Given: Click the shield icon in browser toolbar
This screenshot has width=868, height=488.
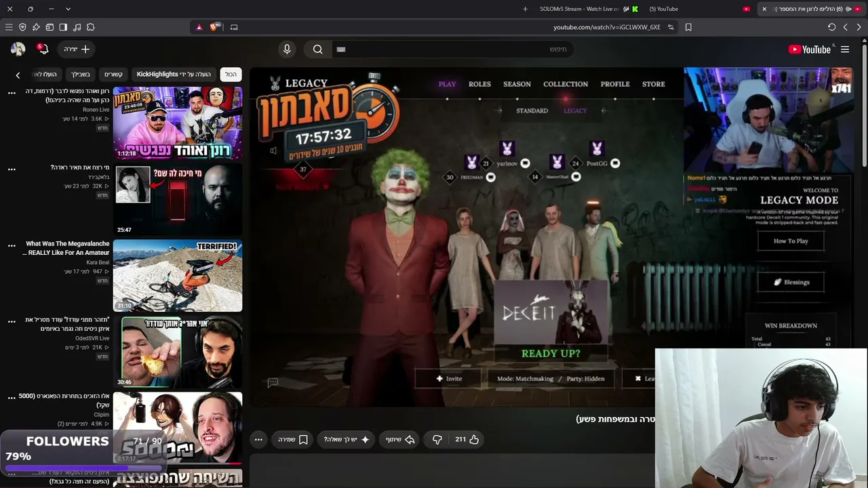Looking at the screenshot, I should pos(22,27).
